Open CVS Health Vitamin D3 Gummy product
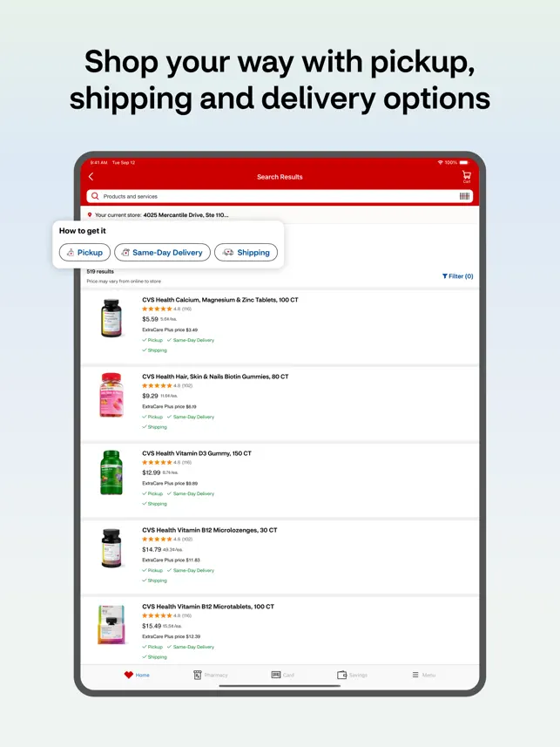Image resolution: width=560 pixels, height=747 pixels. point(197,453)
